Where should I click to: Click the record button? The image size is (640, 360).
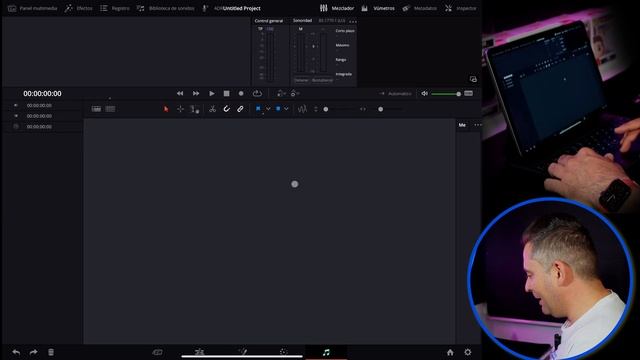(x=241, y=93)
